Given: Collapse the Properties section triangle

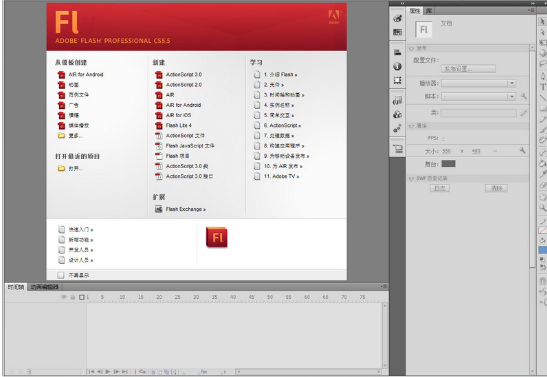Looking at the screenshot, I should (x=411, y=126).
